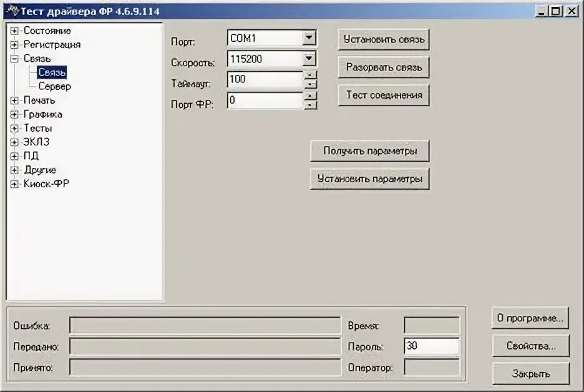Open the Скорость 115200 dropdown arrow
This screenshot has height=392, width=584.
click(309, 59)
